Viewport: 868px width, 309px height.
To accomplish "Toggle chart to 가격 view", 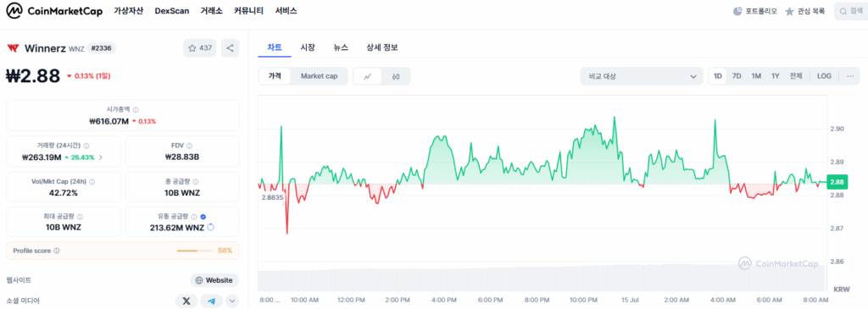I will (x=275, y=76).
